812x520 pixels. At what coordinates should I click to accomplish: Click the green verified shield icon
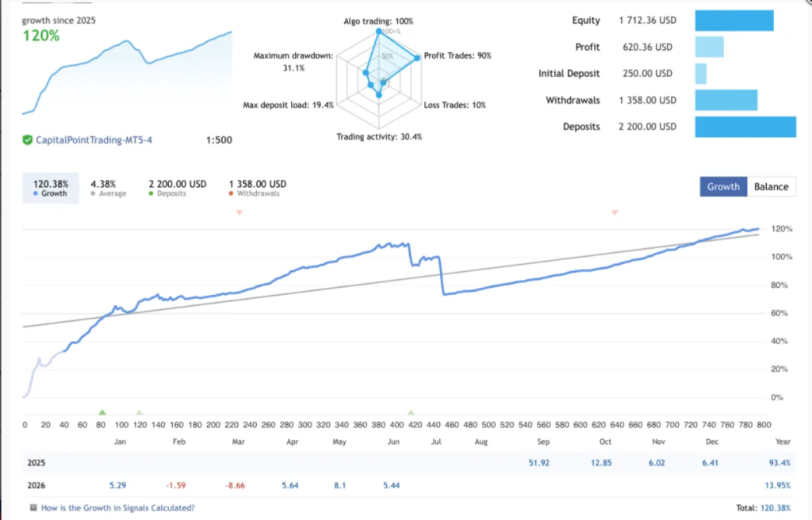28,140
